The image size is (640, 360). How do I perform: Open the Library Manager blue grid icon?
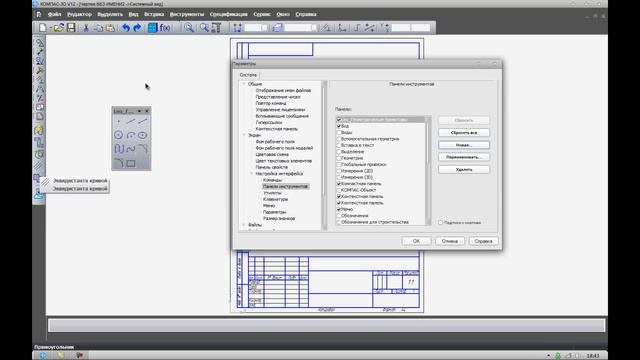point(152,28)
